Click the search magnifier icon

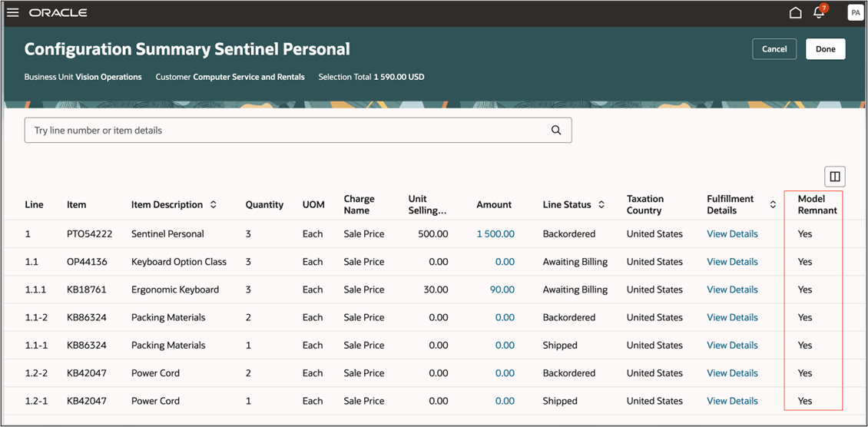pos(556,131)
